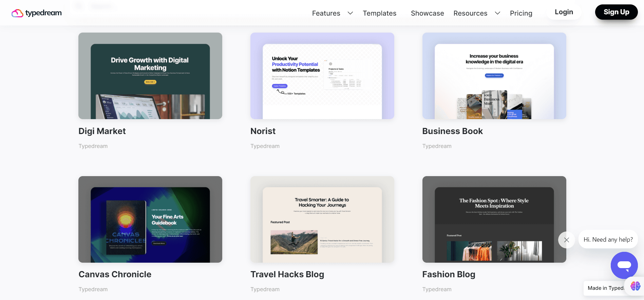The height and width of the screenshot is (300, 644).
Task: Expand the Resources dropdown chevron
Action: point(497,13)
